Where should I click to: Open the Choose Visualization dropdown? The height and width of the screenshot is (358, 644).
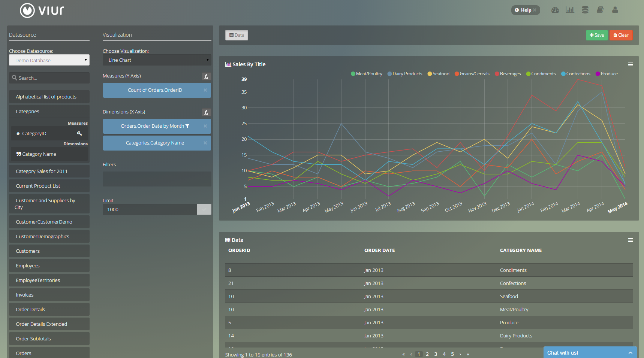point(157,60)
